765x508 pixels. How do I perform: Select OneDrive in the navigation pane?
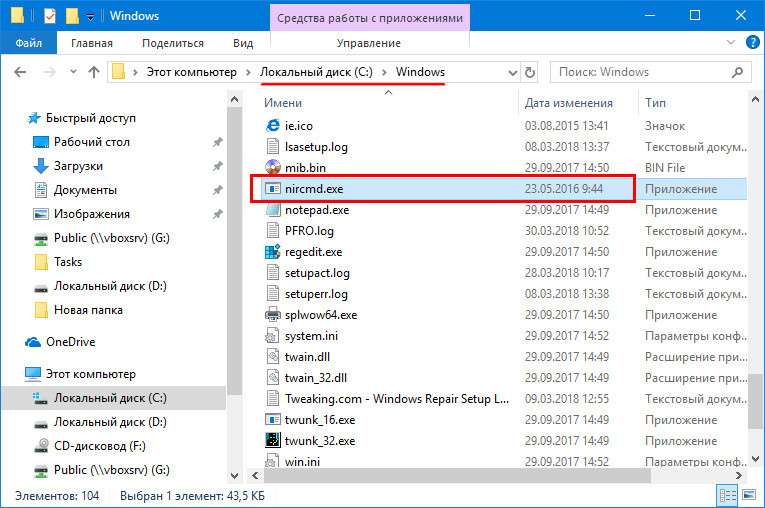[70, 342]
